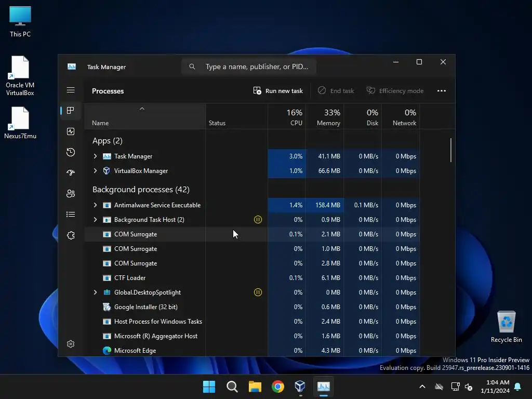532x399 pixels.
Task: Click the 0.1 MB/s disk value
Action: coord(366,205)
